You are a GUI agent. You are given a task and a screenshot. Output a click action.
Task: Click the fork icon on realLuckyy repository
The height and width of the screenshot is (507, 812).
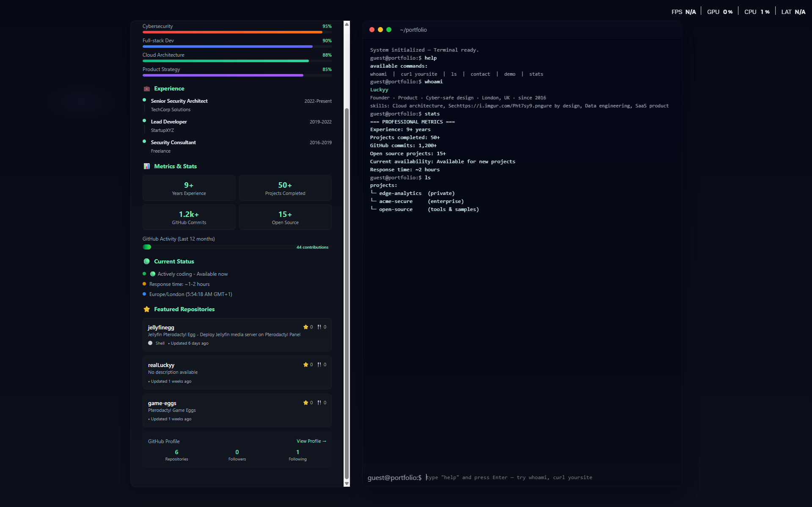[319, 365]
